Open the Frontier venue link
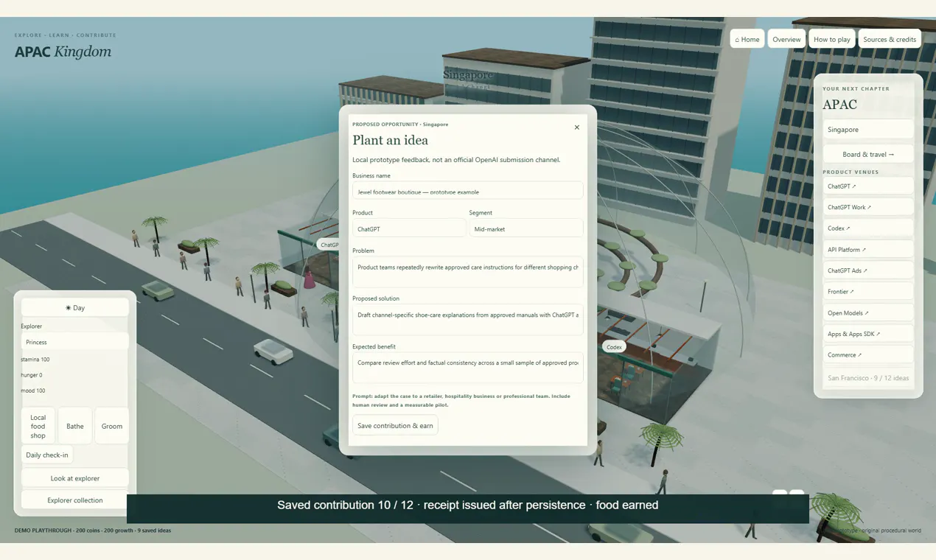This screenshot has height=560, width=936. click(868, 292)
